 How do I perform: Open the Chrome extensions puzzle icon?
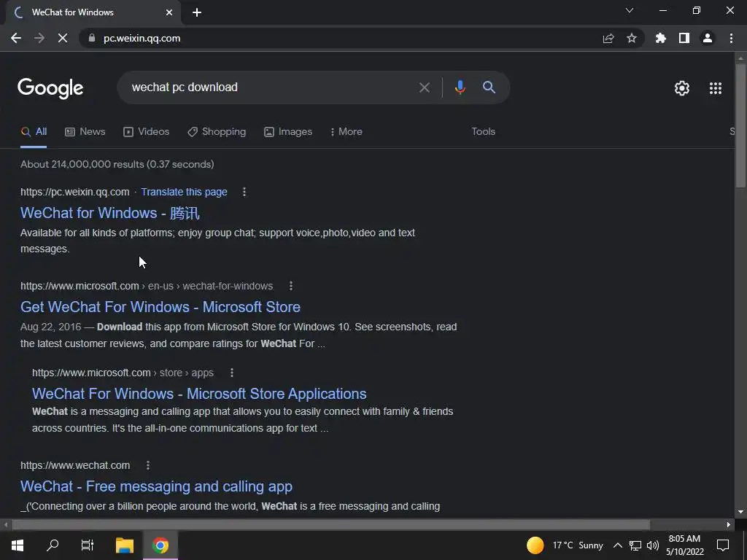661,38
